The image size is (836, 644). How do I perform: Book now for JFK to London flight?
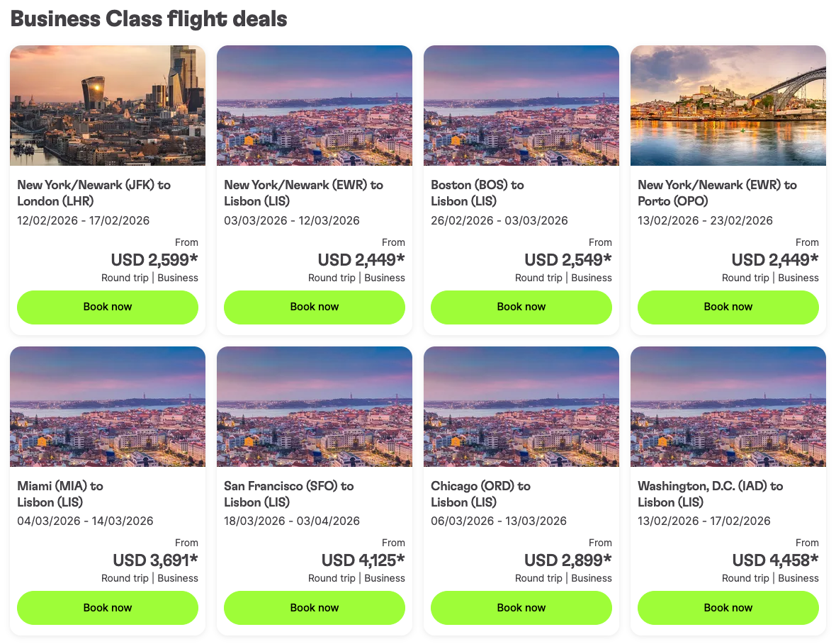(108, 307)
